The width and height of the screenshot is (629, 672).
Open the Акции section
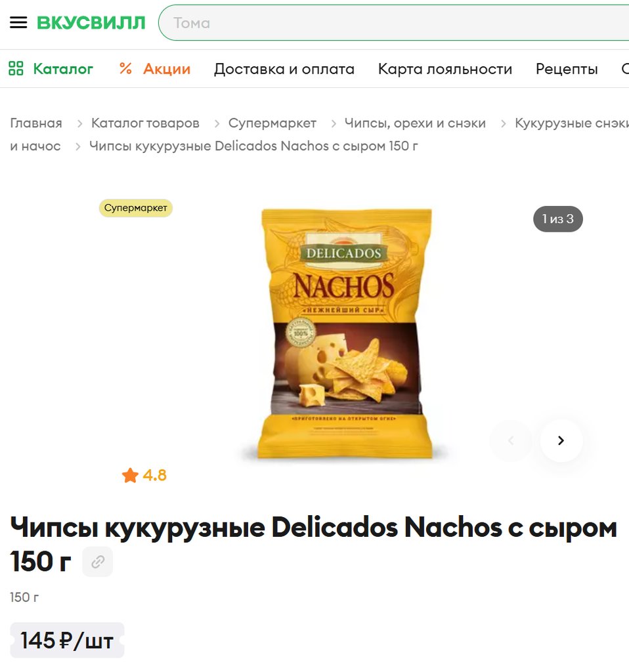(167, 68)
